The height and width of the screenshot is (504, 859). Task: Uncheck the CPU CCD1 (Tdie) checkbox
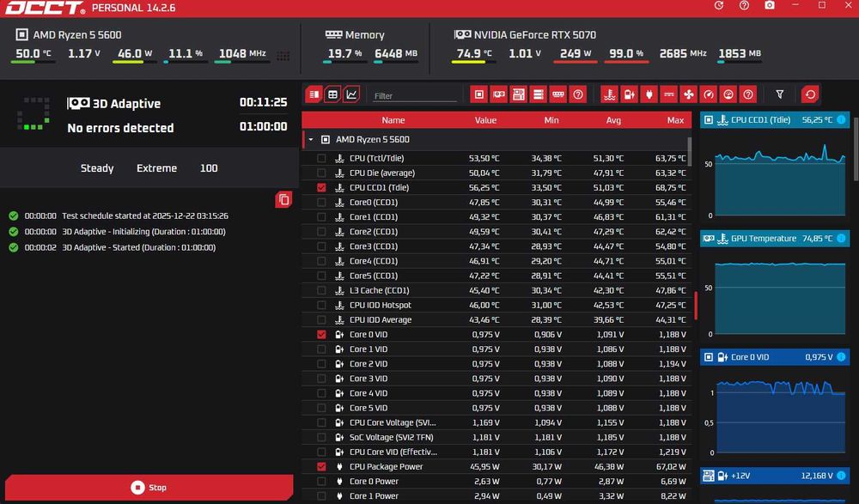pyautogui.click(x=321, y=187)
